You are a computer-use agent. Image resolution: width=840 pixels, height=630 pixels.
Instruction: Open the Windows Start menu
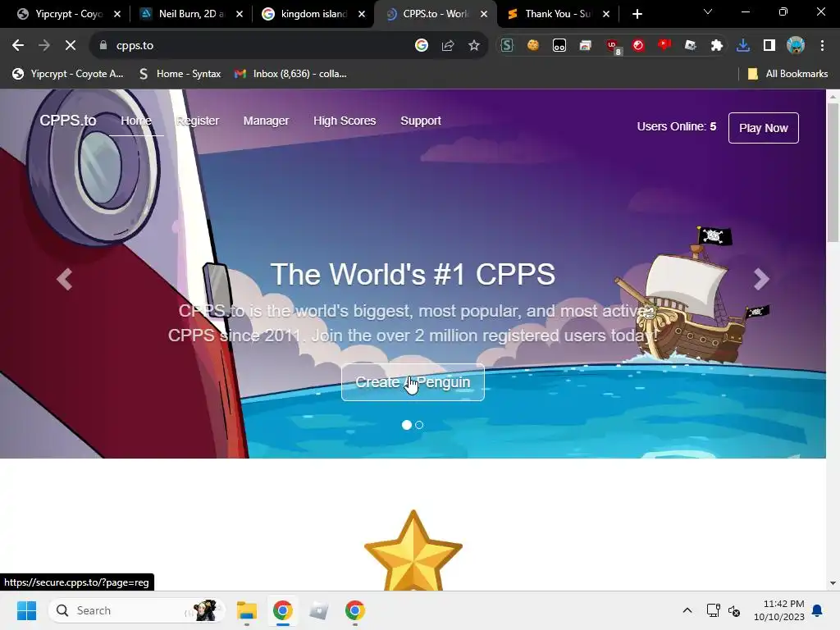26,610
